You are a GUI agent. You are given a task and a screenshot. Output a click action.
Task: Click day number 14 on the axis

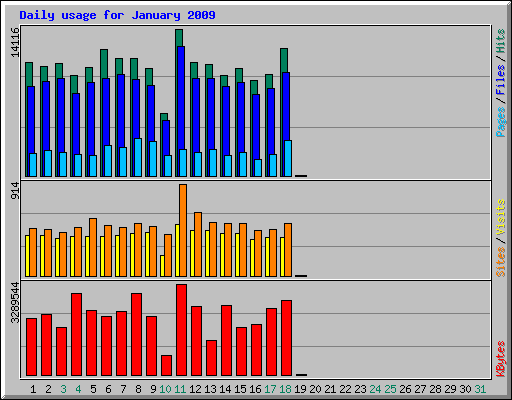225,389
